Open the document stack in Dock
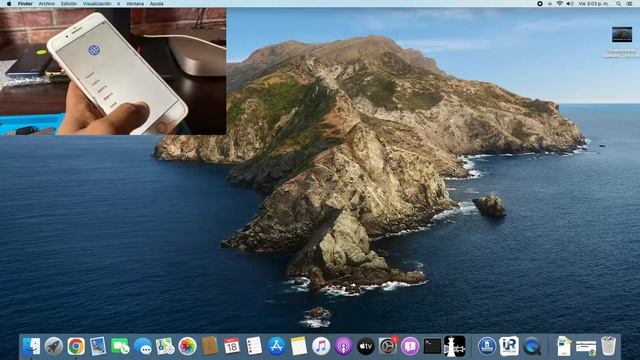This screenshot has width=640, height=360. 564,346
